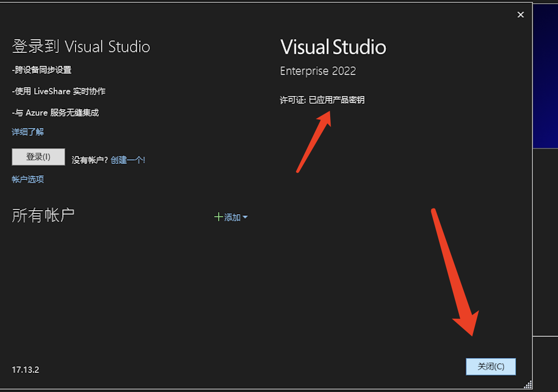Click the 登录(I) sign-in button
Screen dimensions: 558x392
[38, 157]
